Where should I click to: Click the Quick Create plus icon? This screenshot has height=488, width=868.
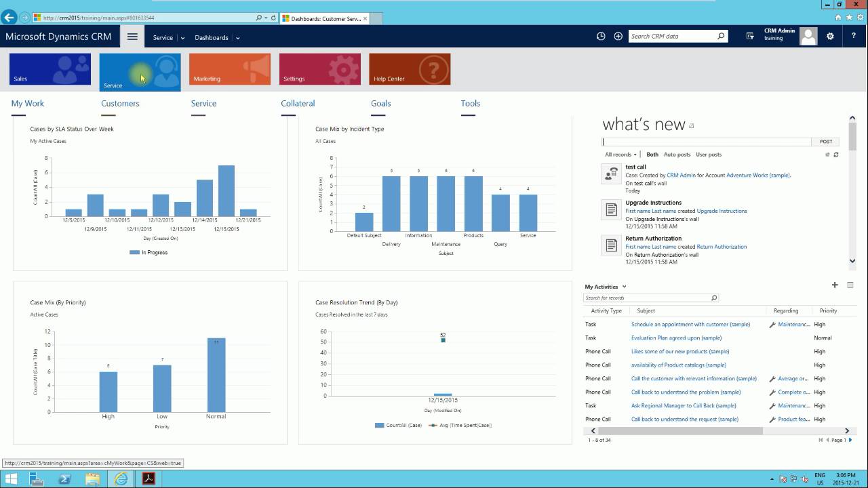click(618, 37)
